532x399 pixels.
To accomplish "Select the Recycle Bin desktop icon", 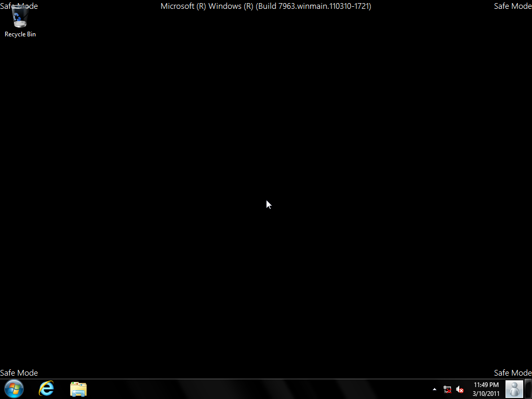I will [20, 18].
